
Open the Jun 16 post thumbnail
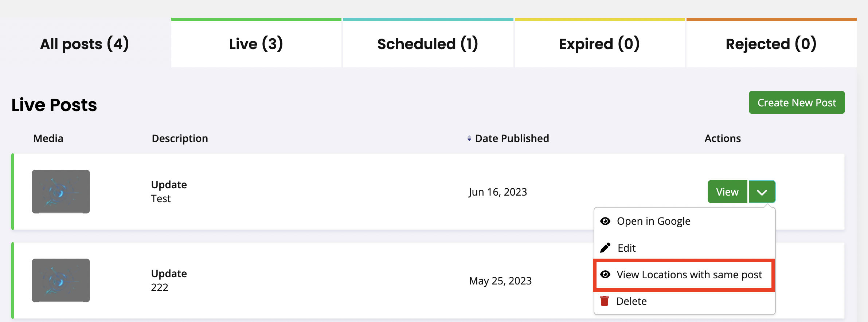click(61, 192)
